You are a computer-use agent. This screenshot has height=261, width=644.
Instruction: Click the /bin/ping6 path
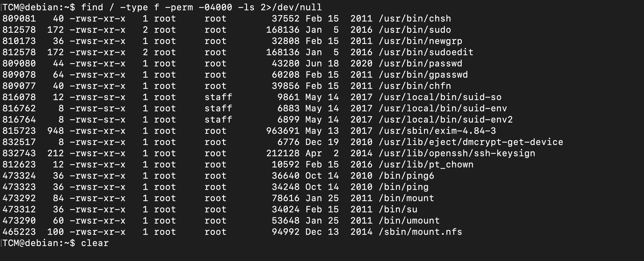pos(406,176)
